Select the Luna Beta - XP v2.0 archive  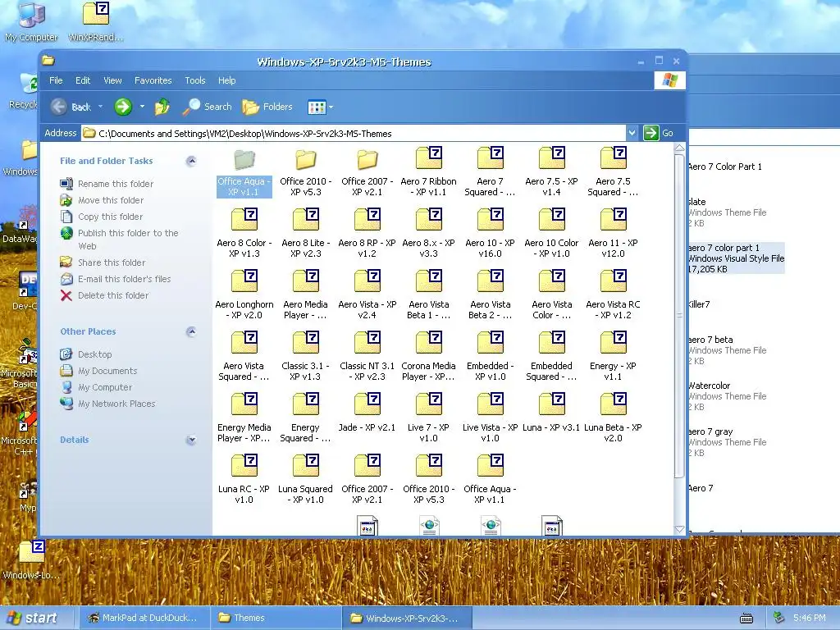(613, 418)
